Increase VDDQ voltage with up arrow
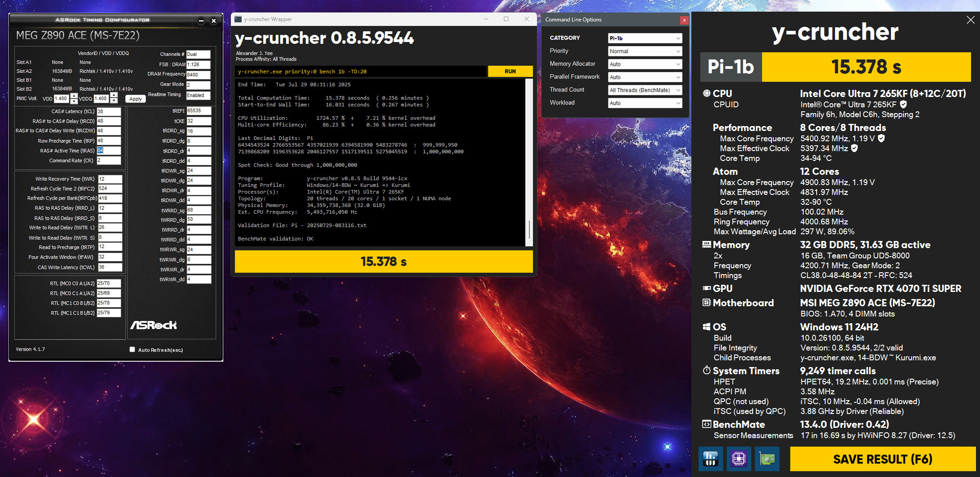 tap(114, 95)
